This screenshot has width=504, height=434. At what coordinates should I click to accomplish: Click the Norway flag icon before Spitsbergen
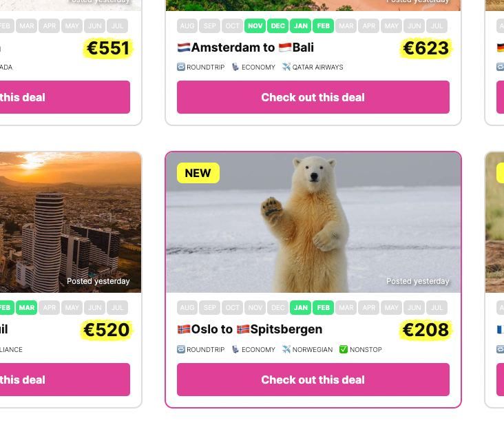(243, 329)
